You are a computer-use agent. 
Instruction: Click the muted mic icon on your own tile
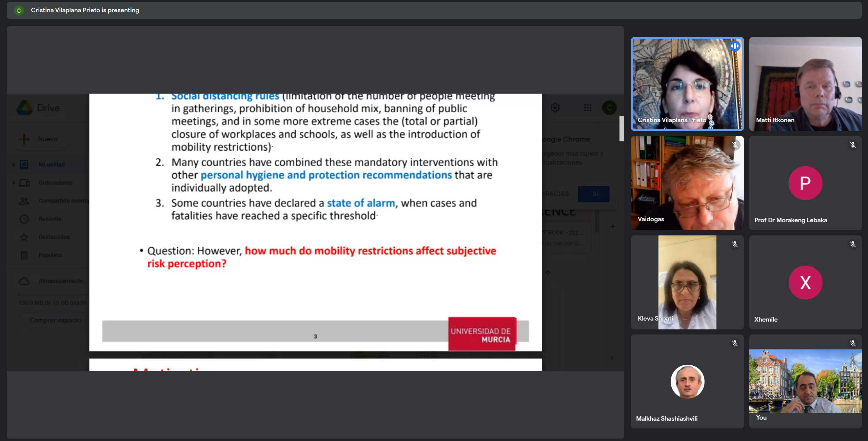[x=853, y=343]
